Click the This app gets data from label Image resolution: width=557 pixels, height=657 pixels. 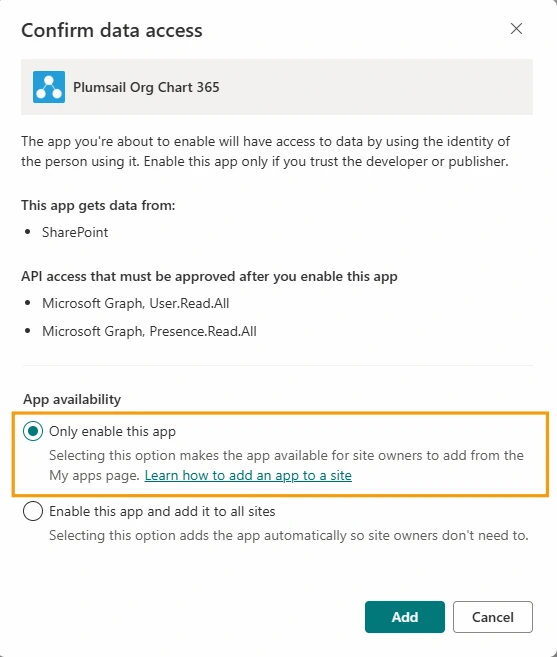click(x=98, y=205)
